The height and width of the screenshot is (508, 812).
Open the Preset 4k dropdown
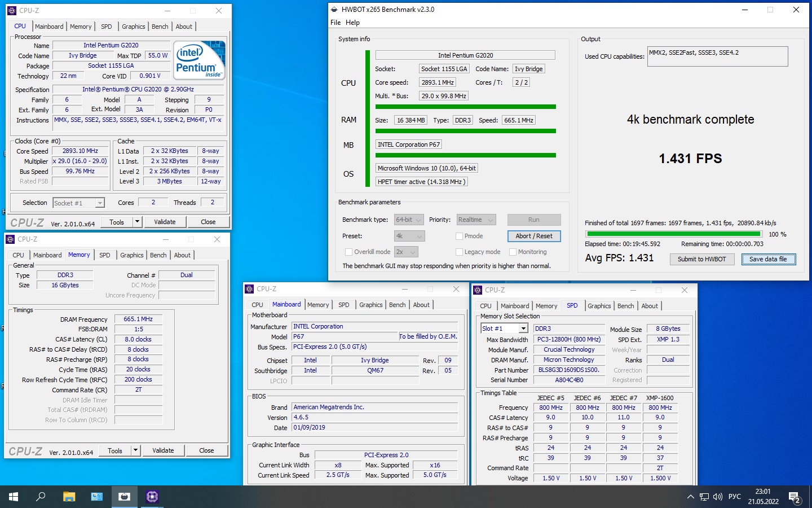[x=409, y=237]
